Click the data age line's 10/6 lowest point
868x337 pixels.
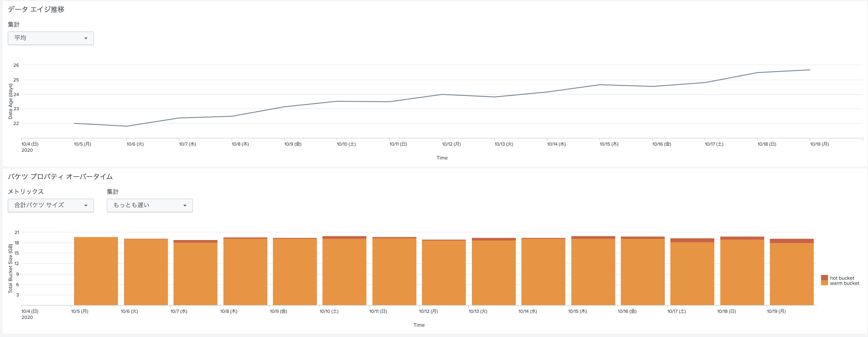coord(126,126)
